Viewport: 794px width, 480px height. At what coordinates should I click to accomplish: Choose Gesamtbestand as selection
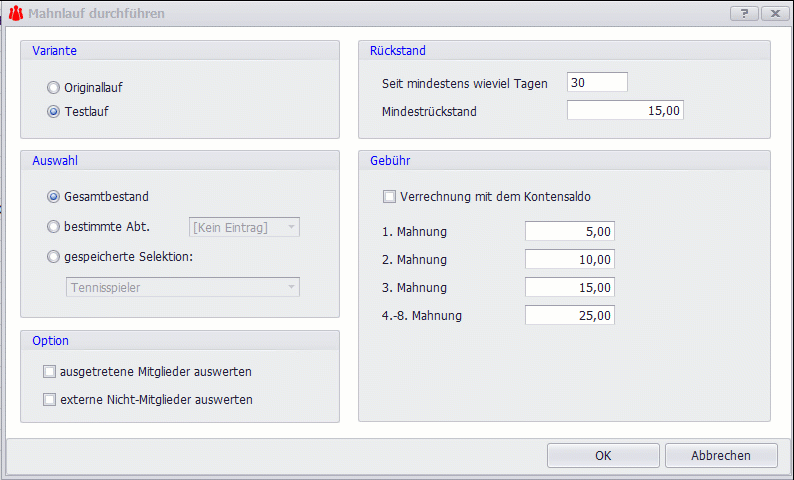[x=54, y=197]
